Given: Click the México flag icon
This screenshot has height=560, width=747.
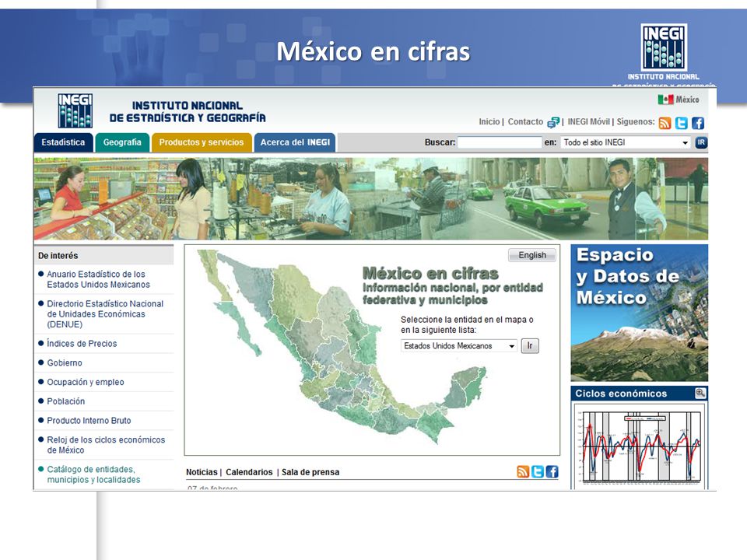Looking at the screenshot, I should pos(665,100).
